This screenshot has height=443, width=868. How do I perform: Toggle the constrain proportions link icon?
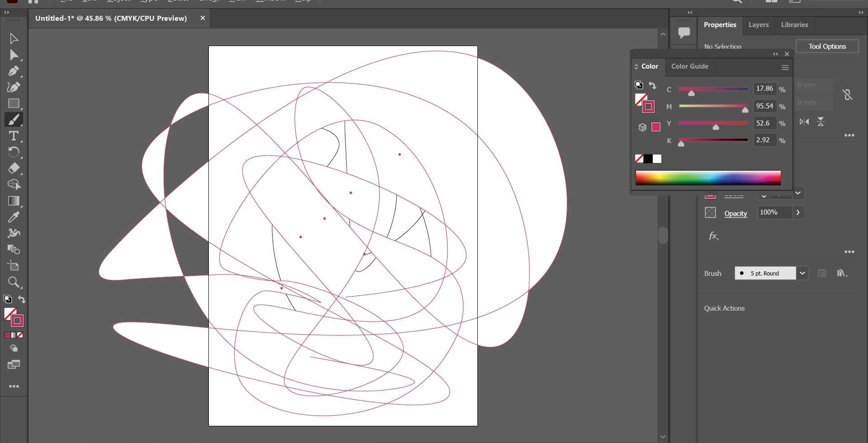coord(847,94)
